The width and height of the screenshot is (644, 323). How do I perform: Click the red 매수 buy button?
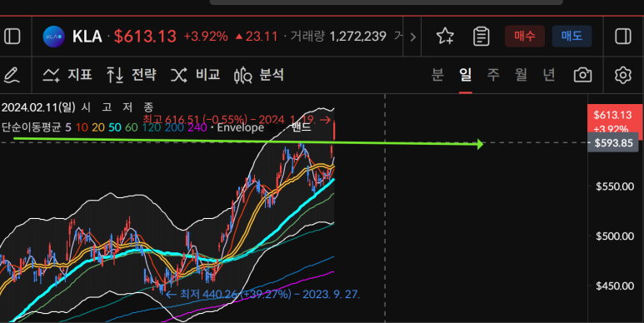click(525, 36)
